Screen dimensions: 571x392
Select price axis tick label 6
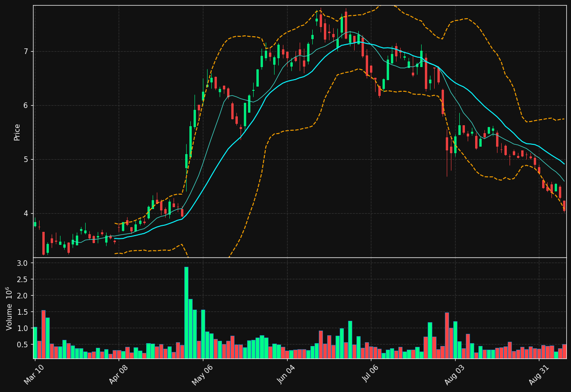pyautogui.click(x=26, y=105)
